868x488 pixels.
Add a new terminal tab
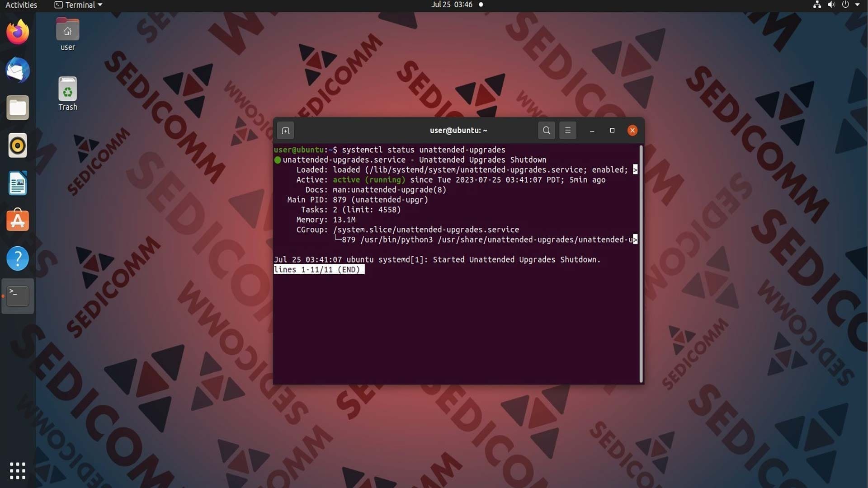tap(285, 131)
